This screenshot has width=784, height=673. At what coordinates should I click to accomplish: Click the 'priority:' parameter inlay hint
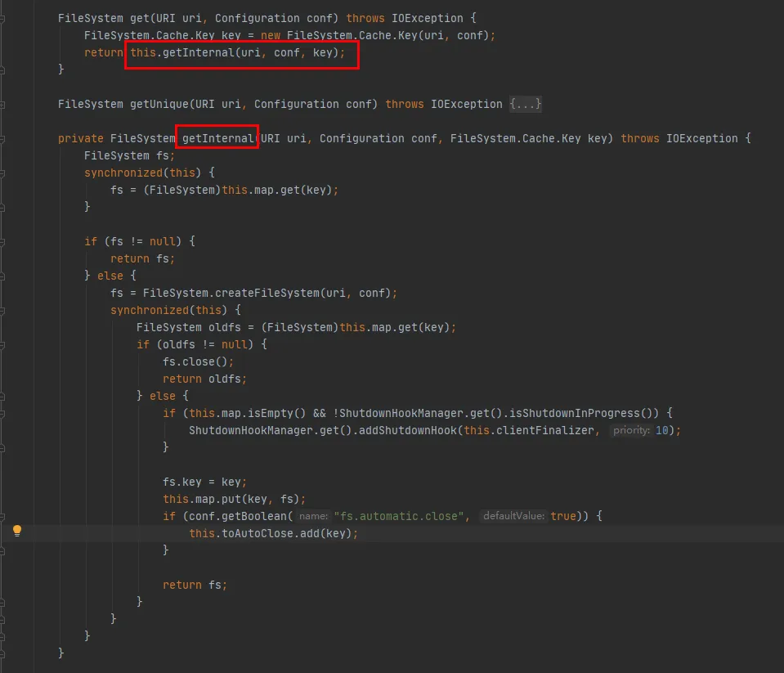click(631, 430)
